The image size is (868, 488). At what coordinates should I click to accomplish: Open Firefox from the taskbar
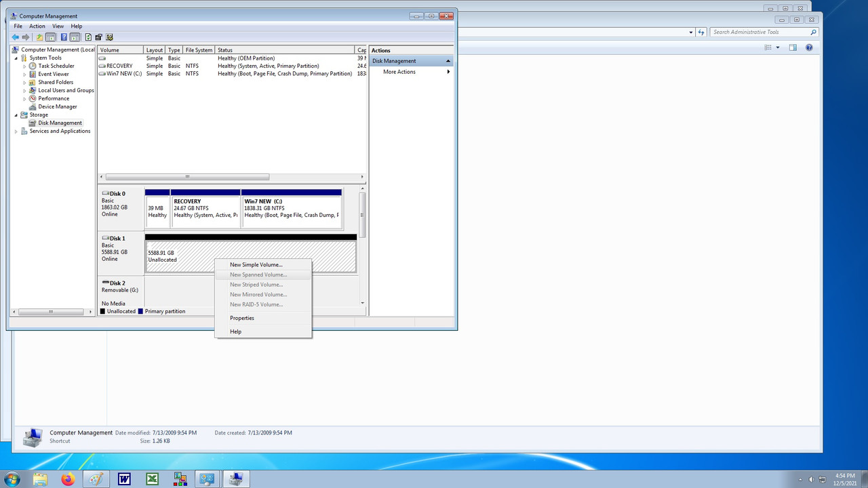point(68,479)
